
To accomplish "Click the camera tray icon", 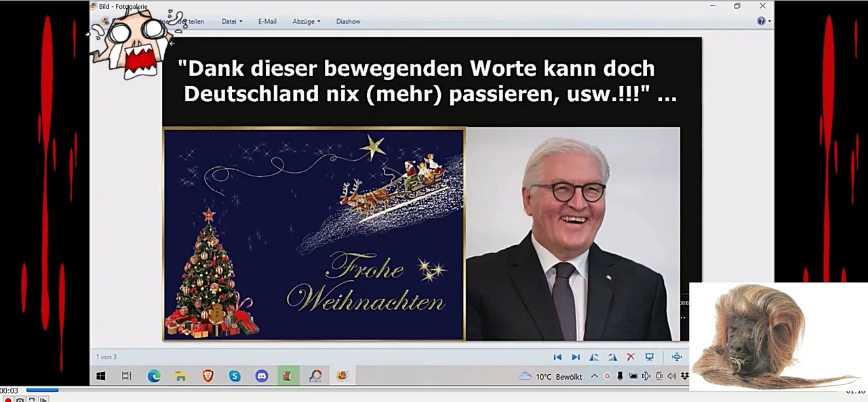I will tap(658, 376).
